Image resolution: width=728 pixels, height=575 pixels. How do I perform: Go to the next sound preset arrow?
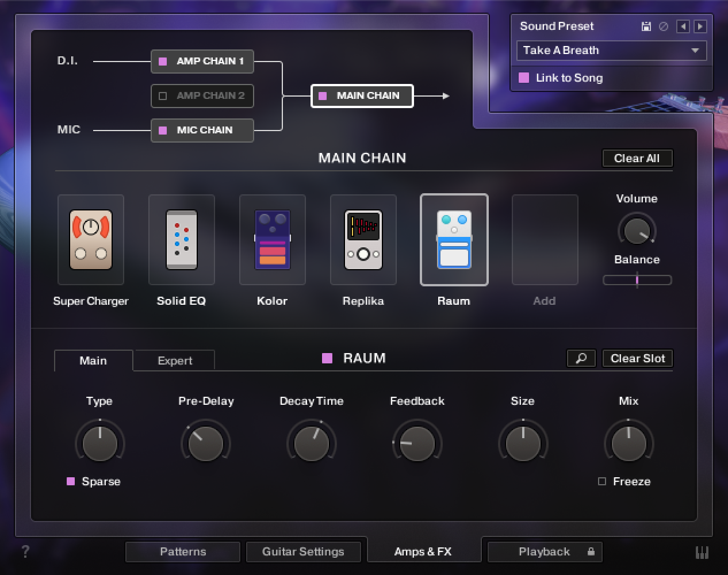(x=700, y=26)
